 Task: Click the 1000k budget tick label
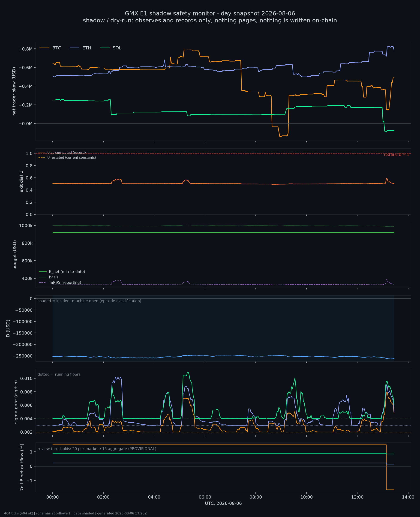click(26, 226)
